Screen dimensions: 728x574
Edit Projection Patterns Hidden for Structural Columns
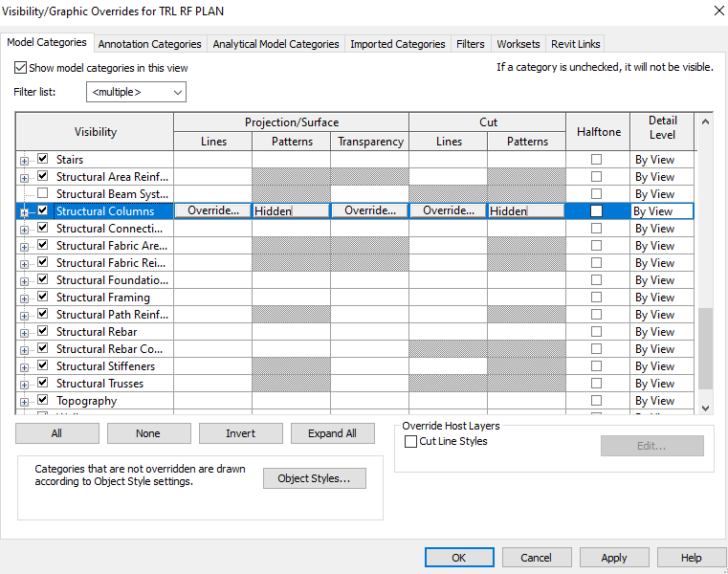(x=291, y=210)
